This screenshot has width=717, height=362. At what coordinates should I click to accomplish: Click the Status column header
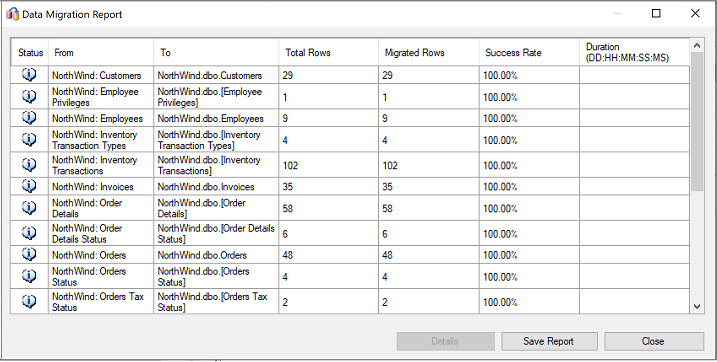30,53
